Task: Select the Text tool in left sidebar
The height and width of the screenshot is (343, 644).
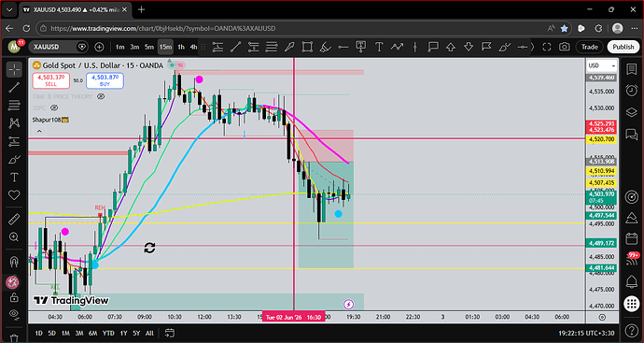Action: pyautogui.click(x=14, y=178)
